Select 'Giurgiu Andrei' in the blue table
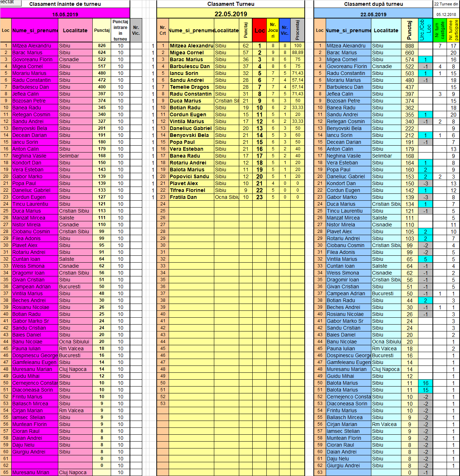Viewport: 460px width, 476px height. pos(349,465)
